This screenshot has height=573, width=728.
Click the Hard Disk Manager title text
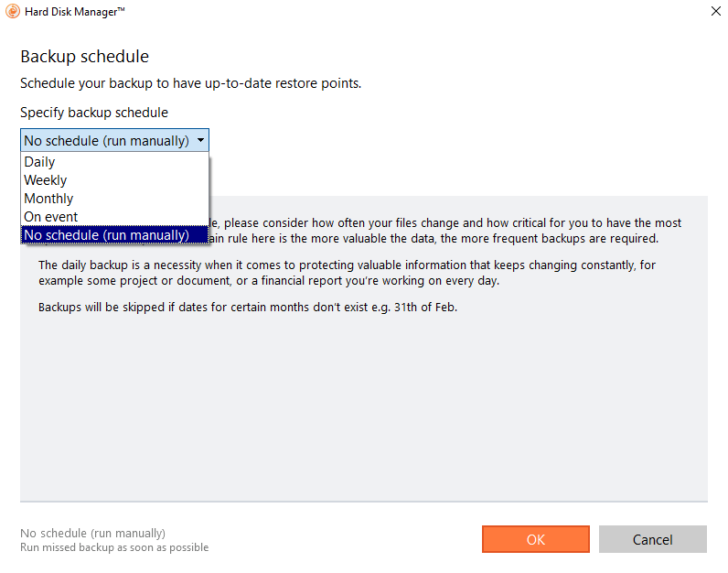point(75,12)
